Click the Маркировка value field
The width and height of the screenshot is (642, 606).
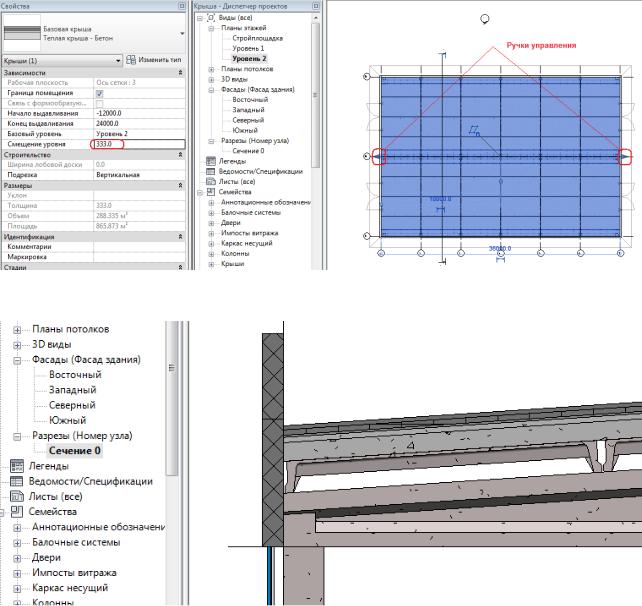click(x=139, y=257)
